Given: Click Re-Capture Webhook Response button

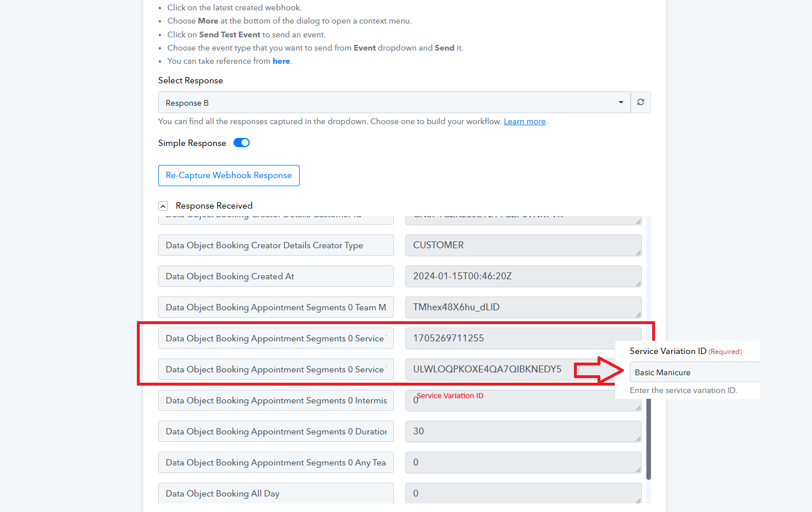Looking at the screenshot, I should click(x=229, y=175).
